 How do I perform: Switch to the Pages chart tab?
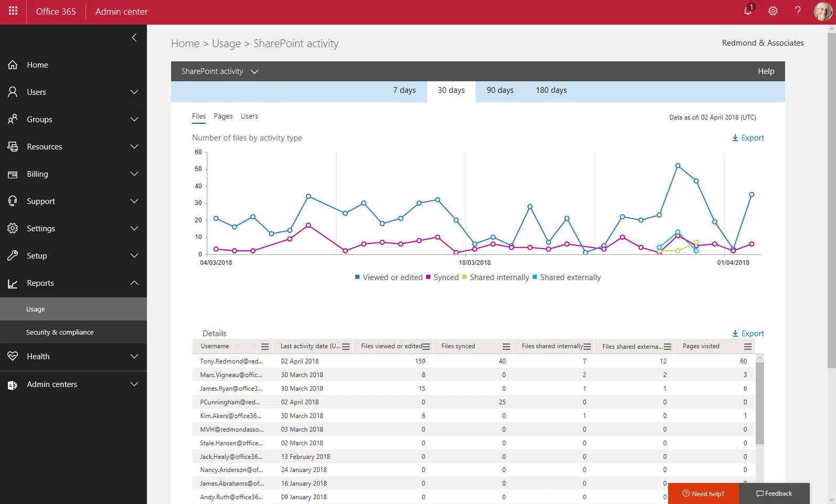pyautogui.click(x=223, y=116)
